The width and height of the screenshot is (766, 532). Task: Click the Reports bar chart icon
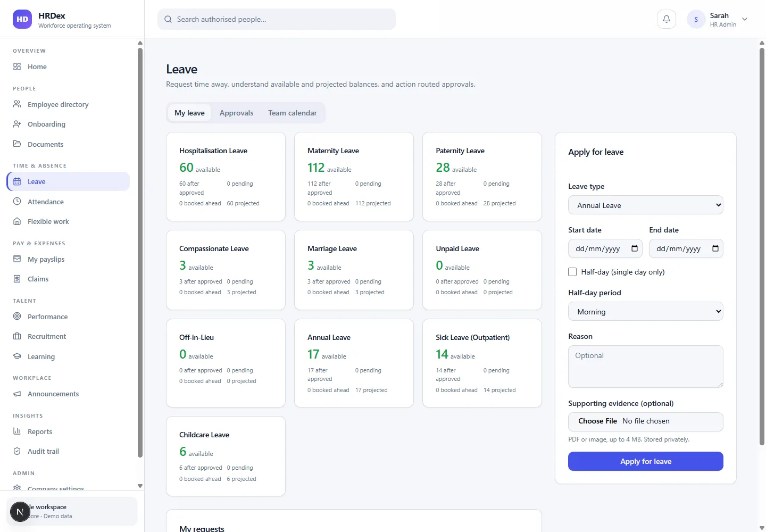tap(17, 431)
